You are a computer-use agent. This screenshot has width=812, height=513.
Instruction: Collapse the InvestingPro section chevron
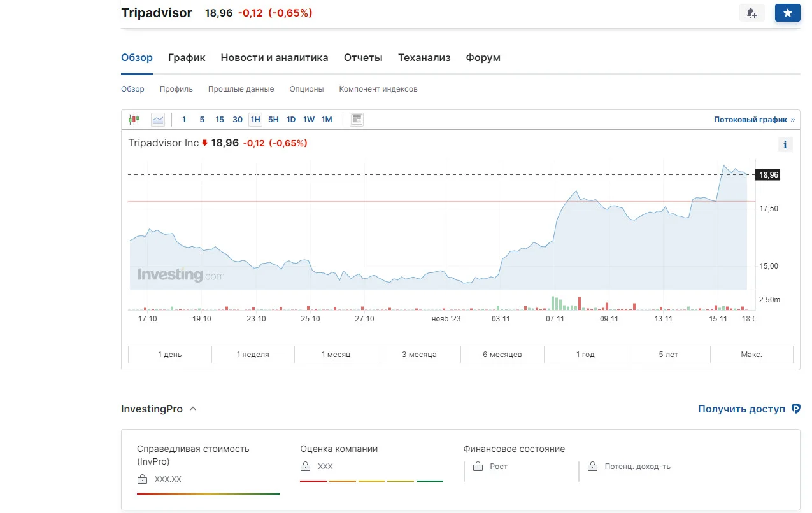click(193, 409)
